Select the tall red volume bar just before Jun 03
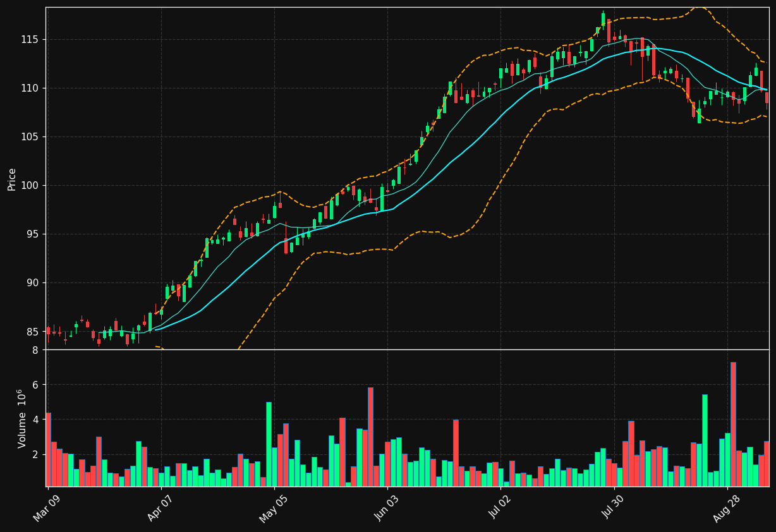The image size is (776, 532). pos(370,437)
